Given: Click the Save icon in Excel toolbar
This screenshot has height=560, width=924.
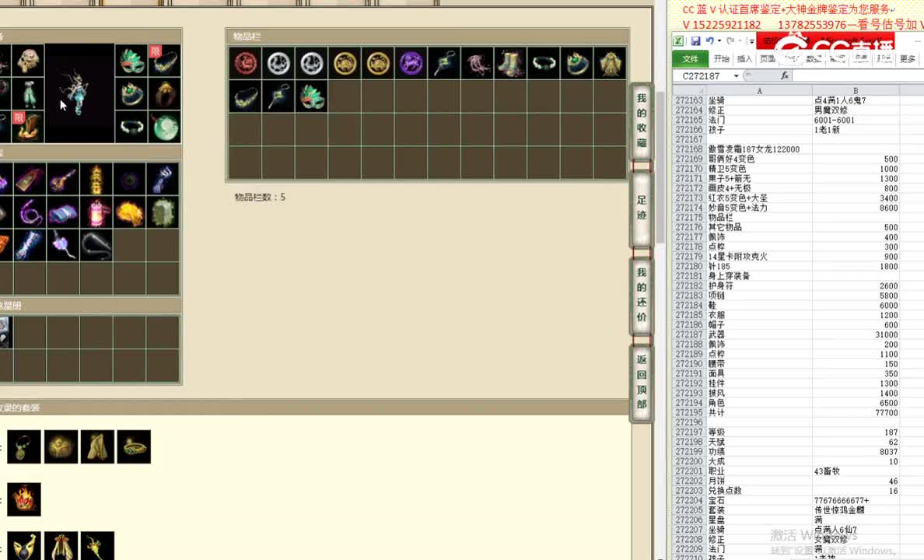Looking at the screenshot, I should (x=695, y=41).
